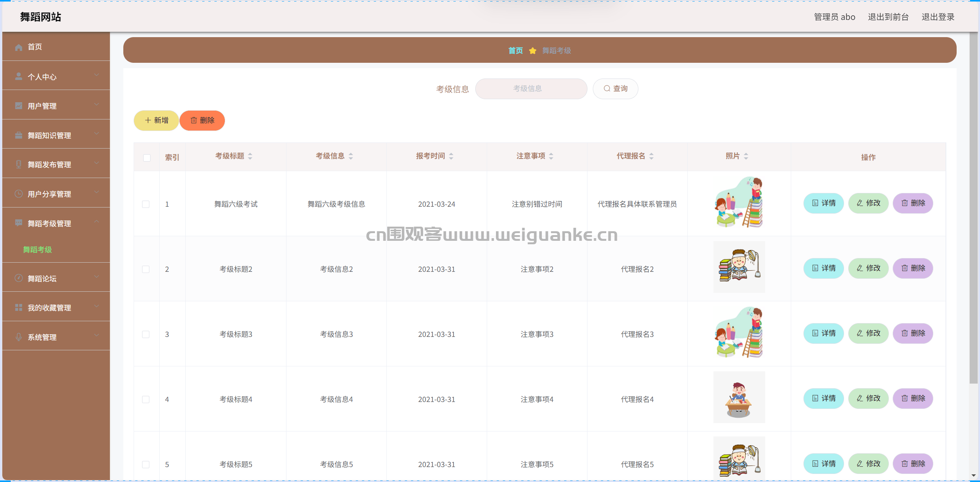980x482 pixels.
Task: Expand the 舞蹈知识管理 menu chevron
Action: (97, 134)
